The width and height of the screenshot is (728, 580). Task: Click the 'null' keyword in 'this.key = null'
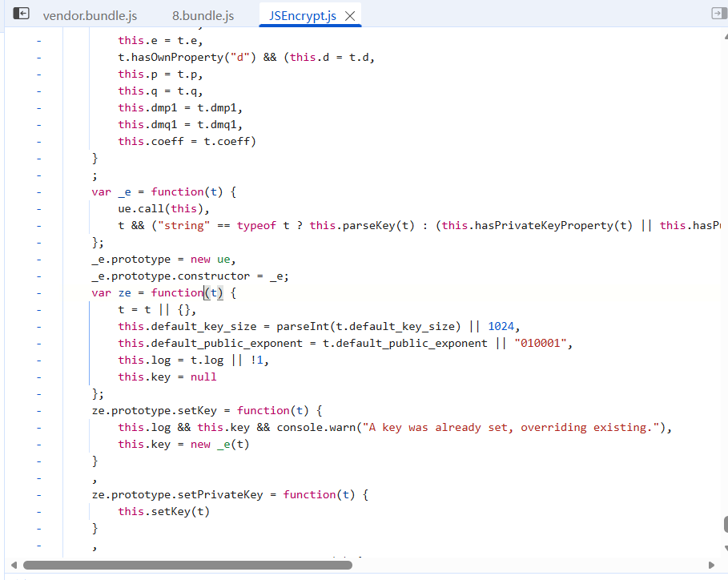203,377
